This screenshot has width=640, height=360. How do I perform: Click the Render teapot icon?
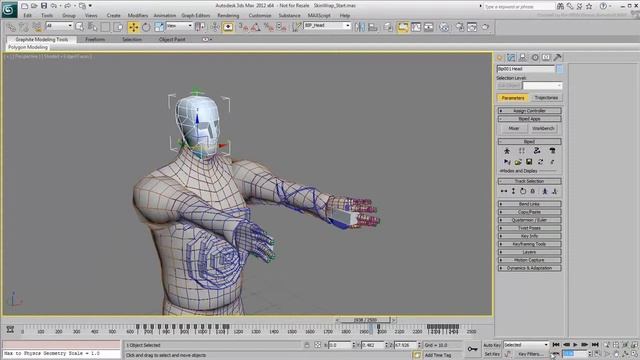pyautogui.click(x=485, y=27)
